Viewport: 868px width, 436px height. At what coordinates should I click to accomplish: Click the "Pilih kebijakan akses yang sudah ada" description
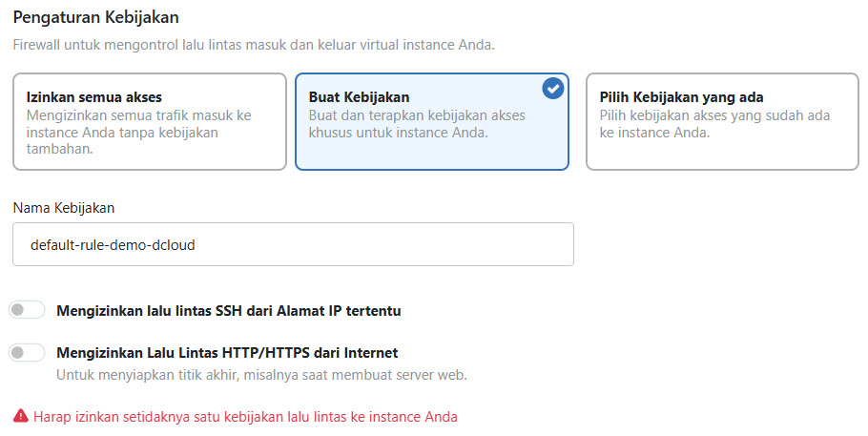point(714,124)
